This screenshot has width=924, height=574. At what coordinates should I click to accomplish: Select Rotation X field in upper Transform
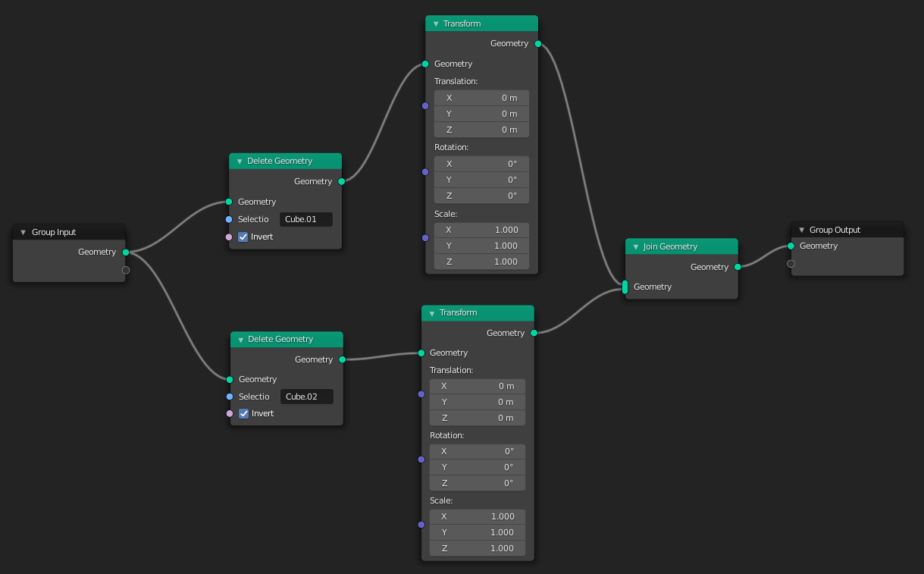click(481, 164)
